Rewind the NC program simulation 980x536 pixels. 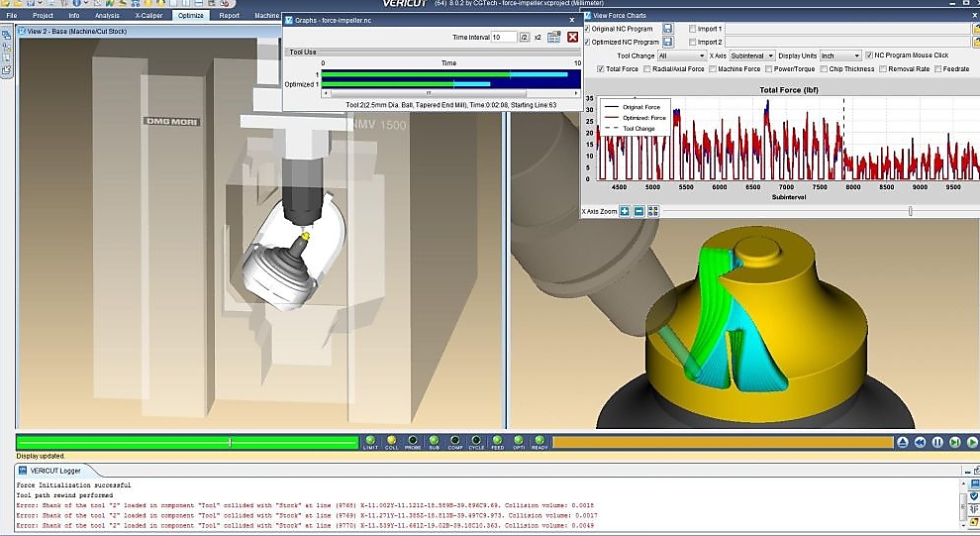(x=920, y=442)
